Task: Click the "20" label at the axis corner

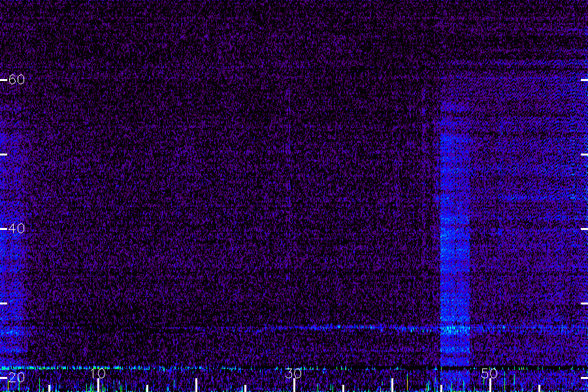Action: tap(16, 378)
